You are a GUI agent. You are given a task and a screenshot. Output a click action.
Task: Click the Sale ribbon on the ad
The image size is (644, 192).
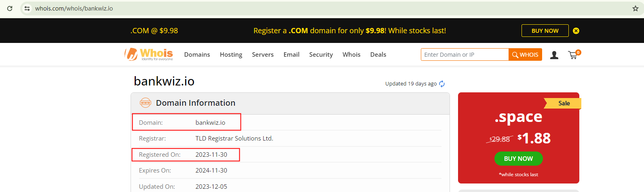coord(563,103)
